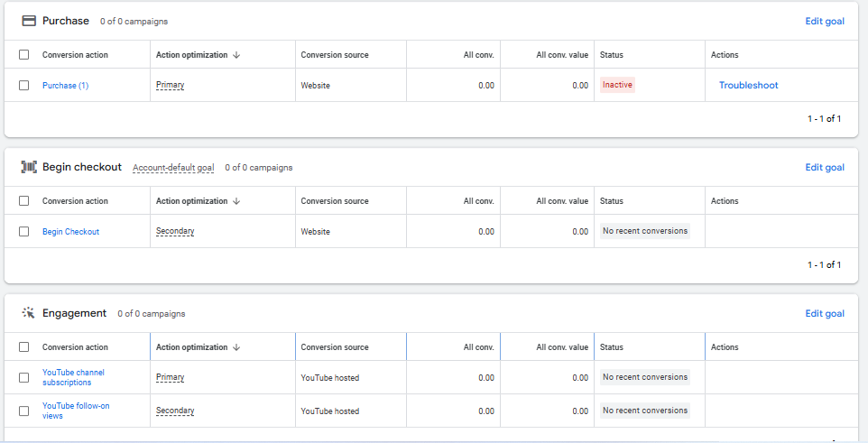The width and height of the screenshot is (868, 443).
Task: Click the Engagement section title
Action: click(74, 313)
